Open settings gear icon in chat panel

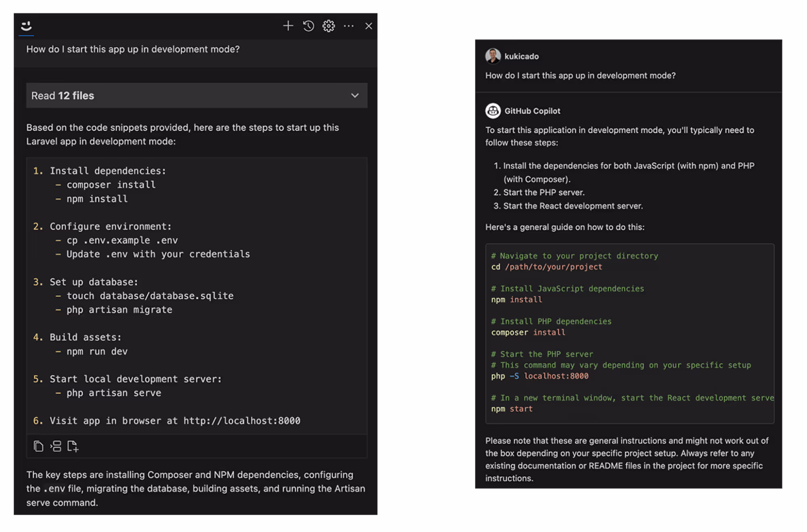pos(329,26)
